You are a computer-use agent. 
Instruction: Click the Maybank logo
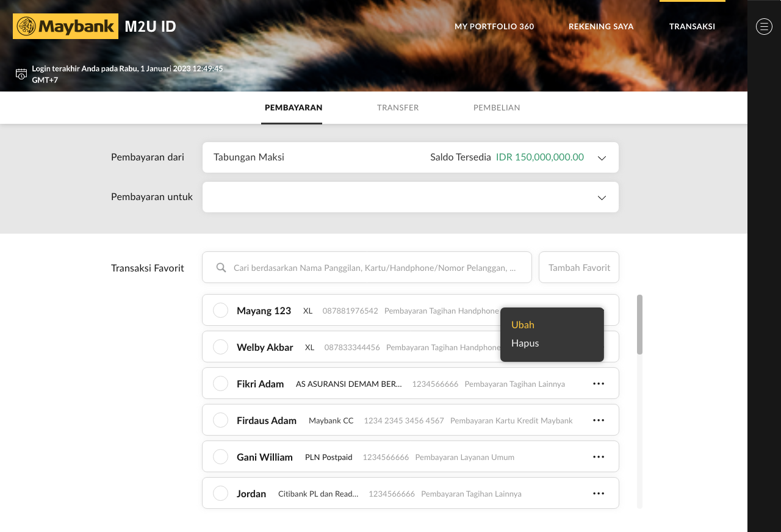point(65,26)
